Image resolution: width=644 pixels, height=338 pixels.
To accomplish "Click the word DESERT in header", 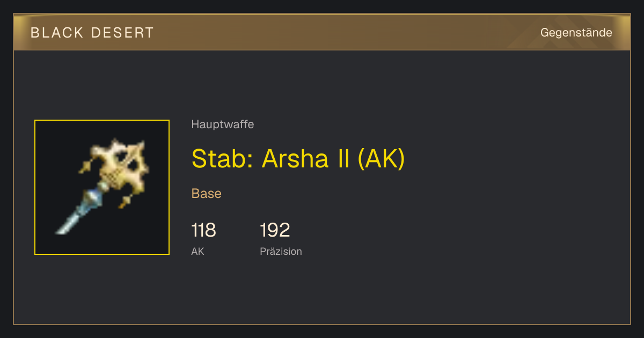I will (123, 33).
